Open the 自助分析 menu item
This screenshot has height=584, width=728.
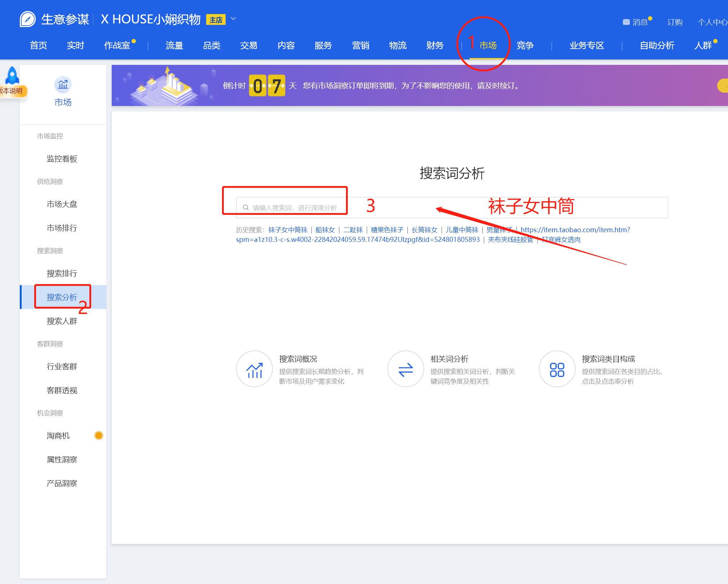tap(657, 45)
